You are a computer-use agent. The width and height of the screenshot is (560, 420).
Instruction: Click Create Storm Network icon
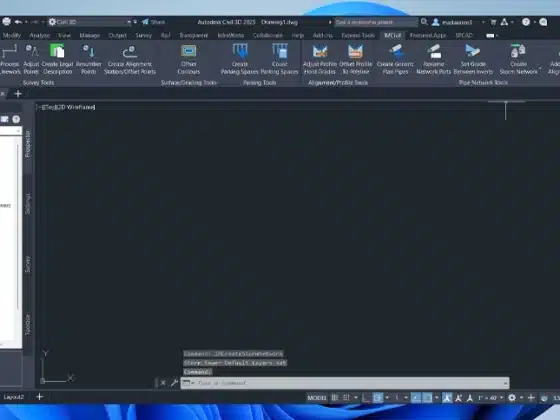click(x=518, y=51)
